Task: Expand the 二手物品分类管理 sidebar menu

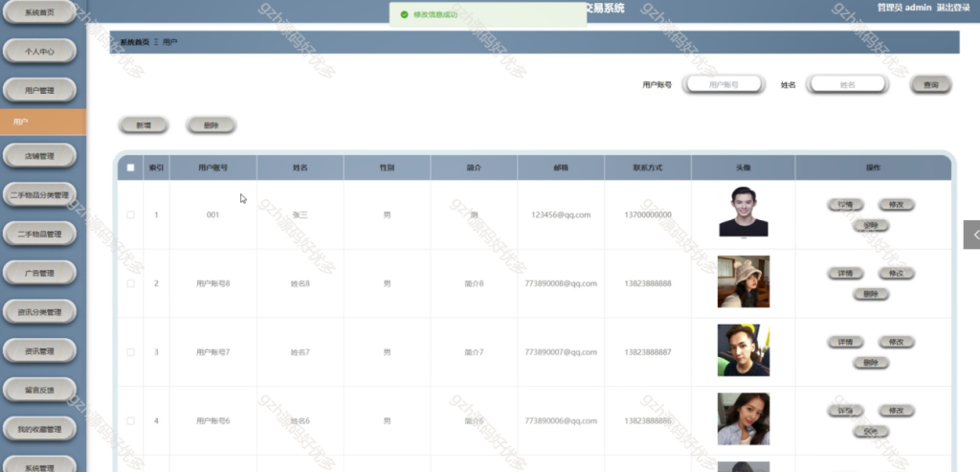Action: coord(39,195)
